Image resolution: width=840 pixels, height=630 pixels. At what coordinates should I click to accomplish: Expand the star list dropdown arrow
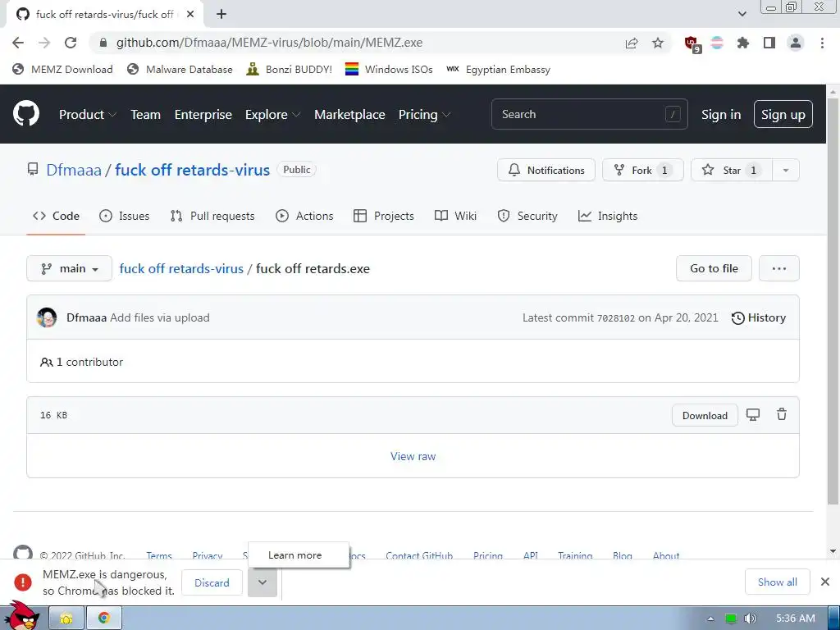[786, 171]
